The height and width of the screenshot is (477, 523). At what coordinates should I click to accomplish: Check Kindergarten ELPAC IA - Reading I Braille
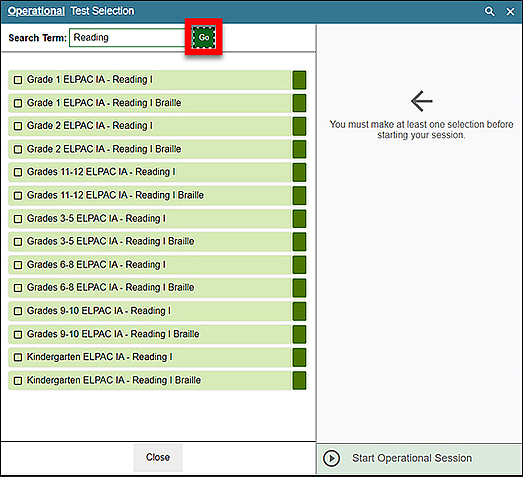tap(18, 380)
